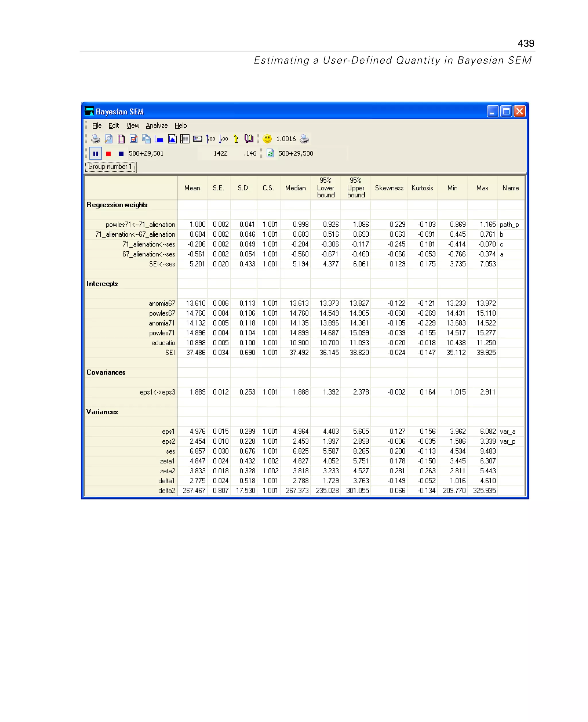
Task: Click the yellow smiley convergence icon
Action: click(267, 139)
